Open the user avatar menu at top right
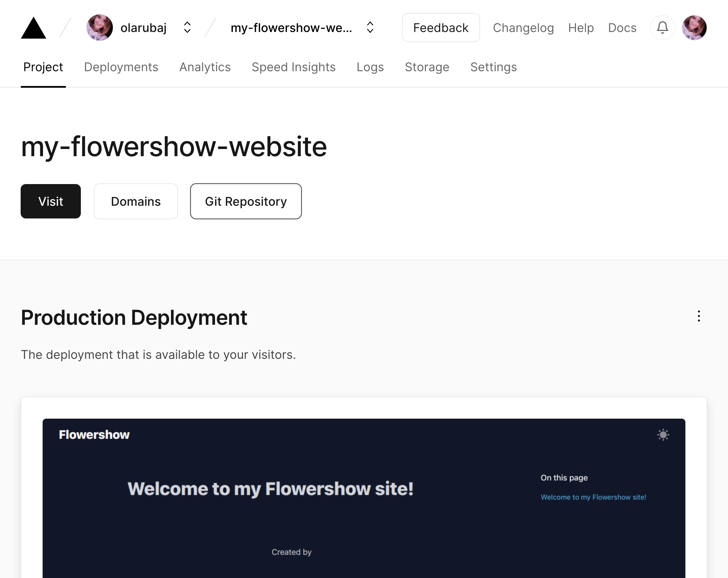The height and width of the screenshot is (578, 728). point(694,28)
